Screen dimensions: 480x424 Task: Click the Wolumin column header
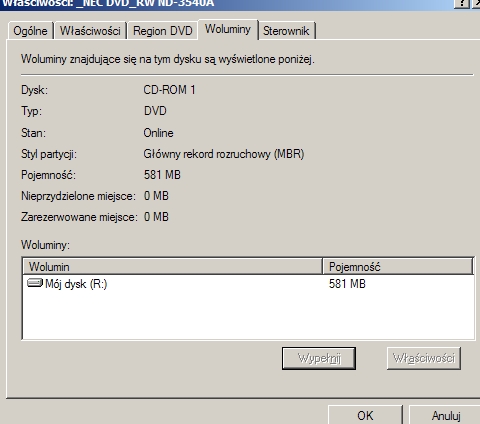point(173,267)
